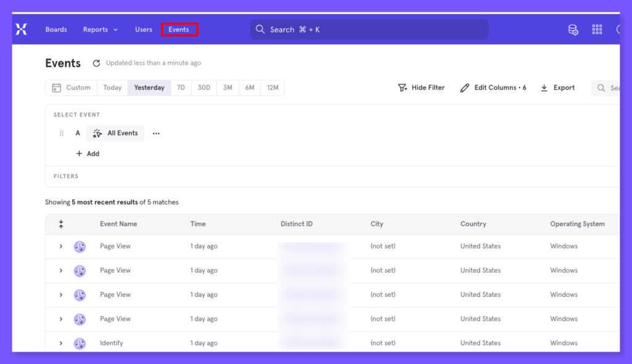Click the Mixpanel logo icon
This screenshot has width=632, height=364.
22,30
